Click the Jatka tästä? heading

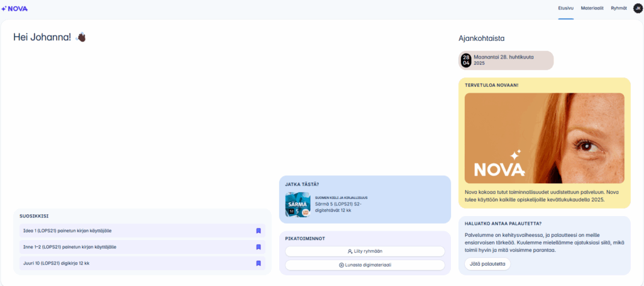pos(302,185)
